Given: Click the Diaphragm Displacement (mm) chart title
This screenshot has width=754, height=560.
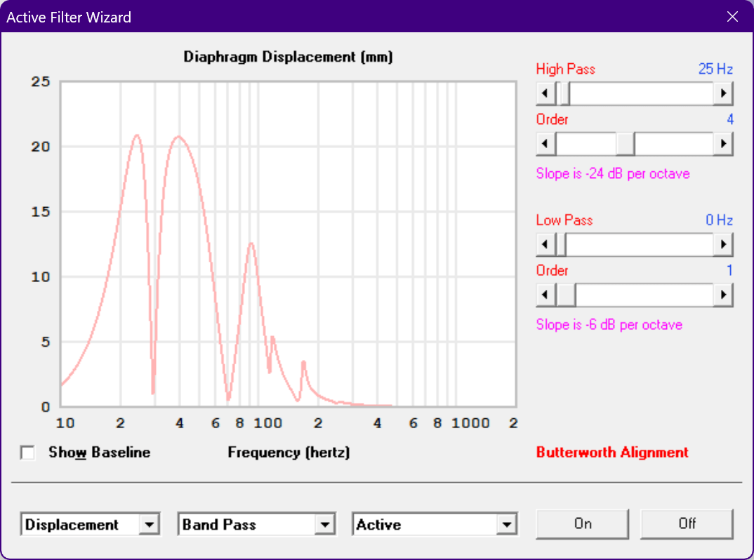Looking at the screenshot, I should point(288,57).
